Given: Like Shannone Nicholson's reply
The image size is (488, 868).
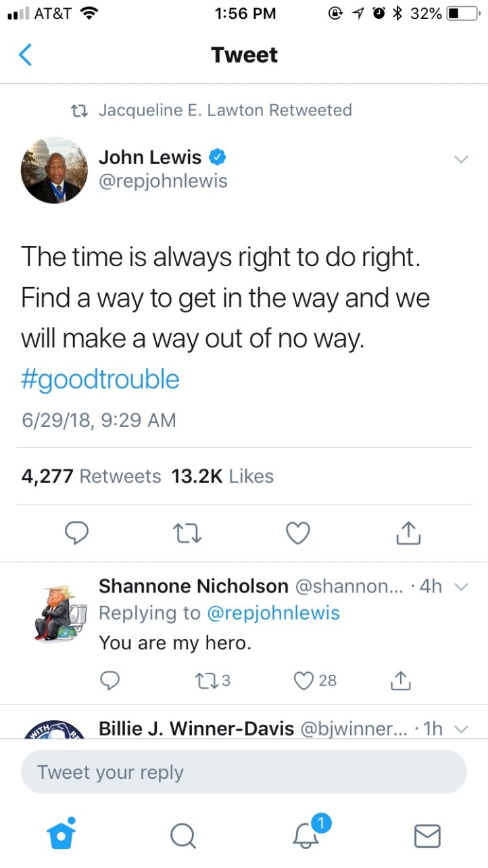Looking at the screenshot, I should [x=315, y=680].
